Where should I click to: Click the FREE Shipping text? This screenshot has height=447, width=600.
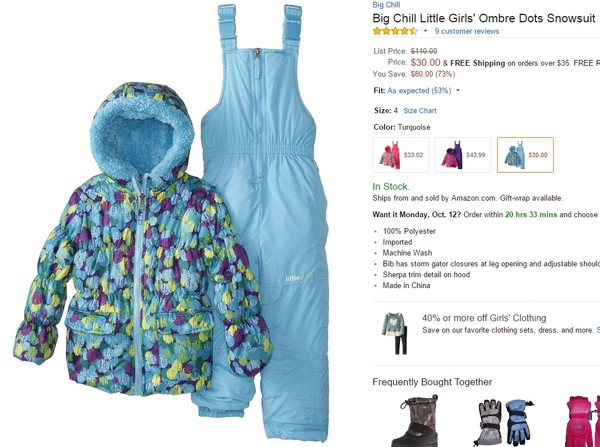pos(478,63)
